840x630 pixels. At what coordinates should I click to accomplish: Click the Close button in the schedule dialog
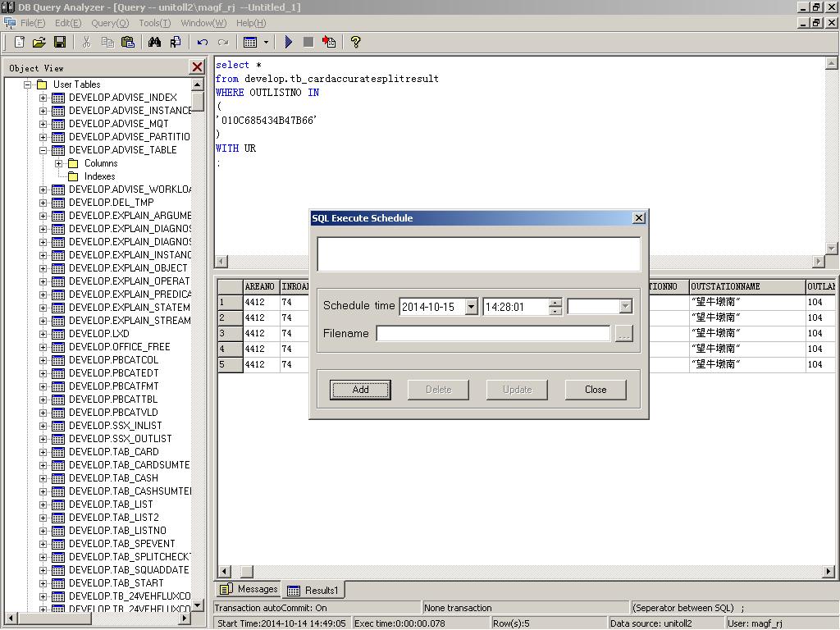pyautogui.click(x=596, y=390)
